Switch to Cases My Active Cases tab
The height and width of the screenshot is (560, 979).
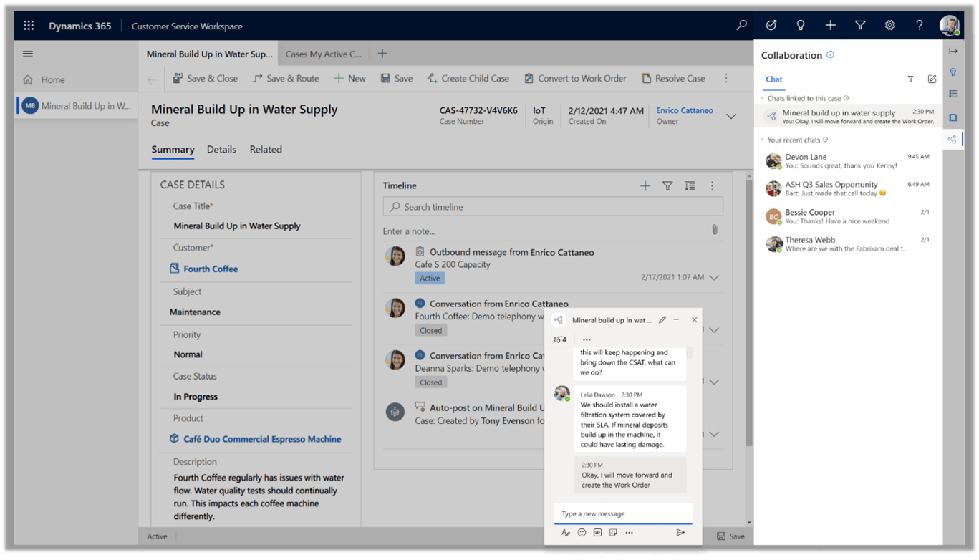[x=324, y=54]
